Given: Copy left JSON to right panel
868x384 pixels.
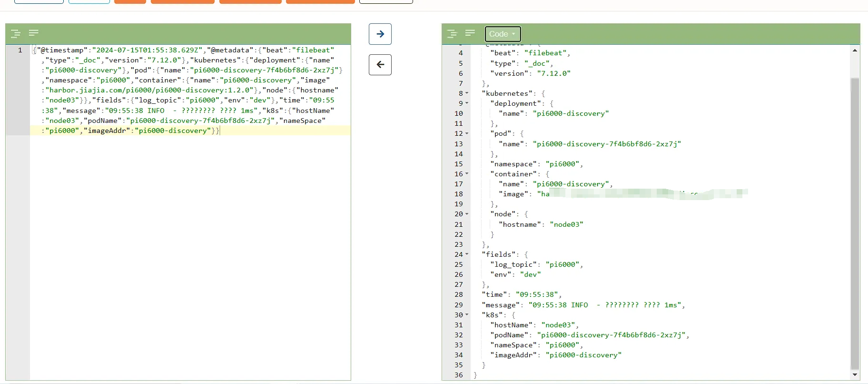Looking at the screenshot, I should click(x=380, y=34).
